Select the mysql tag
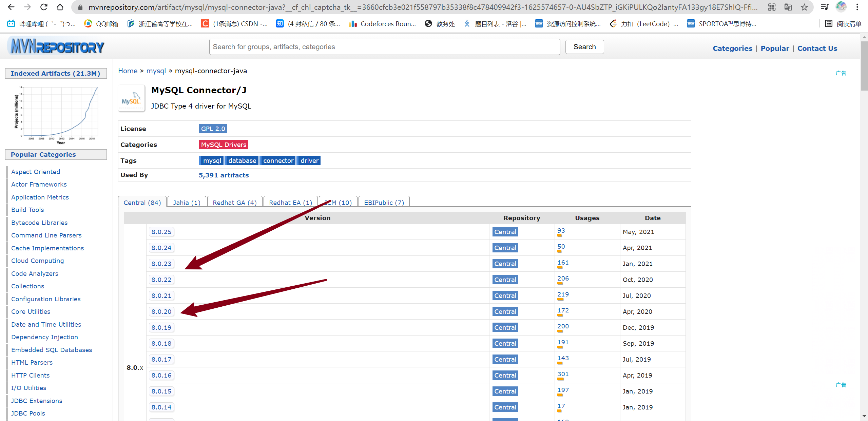Viewport: 868px width, 421px height. (212, 160)
